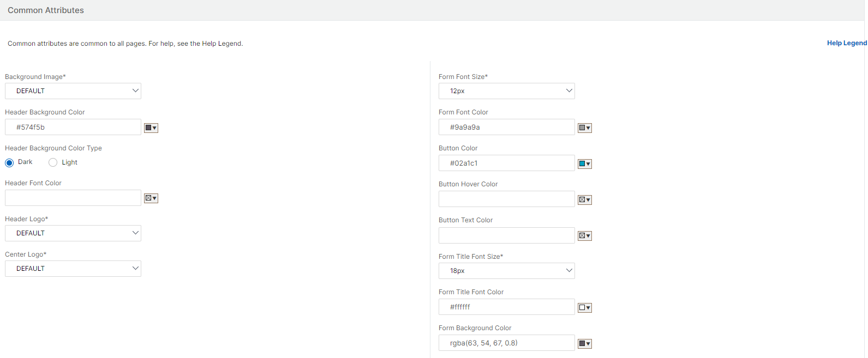Expand the Center Logo dropdown
Viewport: 868px width, 358px height.
click(73, 269)
